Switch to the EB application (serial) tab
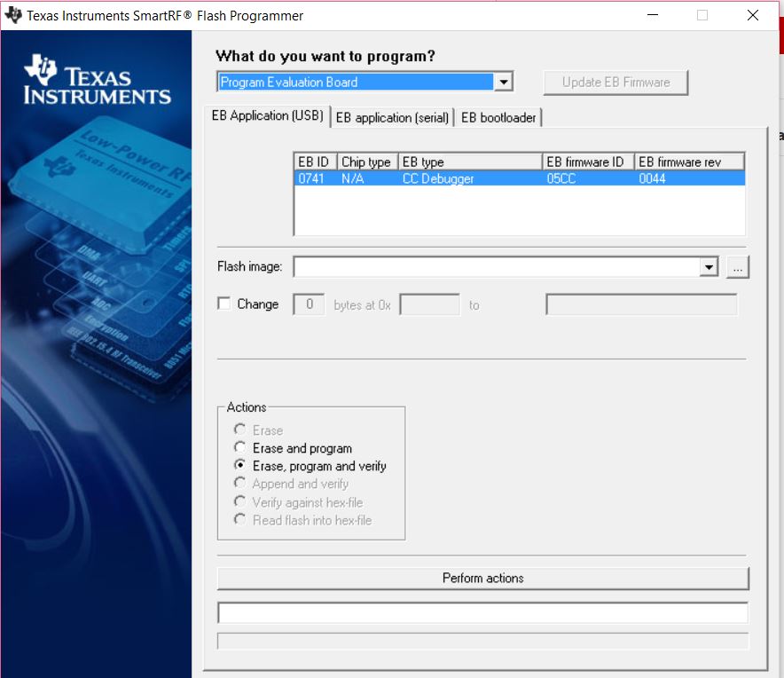The image size is (784, 678). click(x=392, y=118)
